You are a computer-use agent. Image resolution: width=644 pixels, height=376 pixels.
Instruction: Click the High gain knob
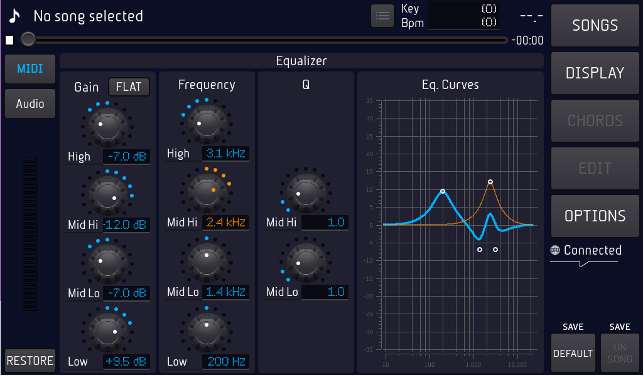click(108, 126)
